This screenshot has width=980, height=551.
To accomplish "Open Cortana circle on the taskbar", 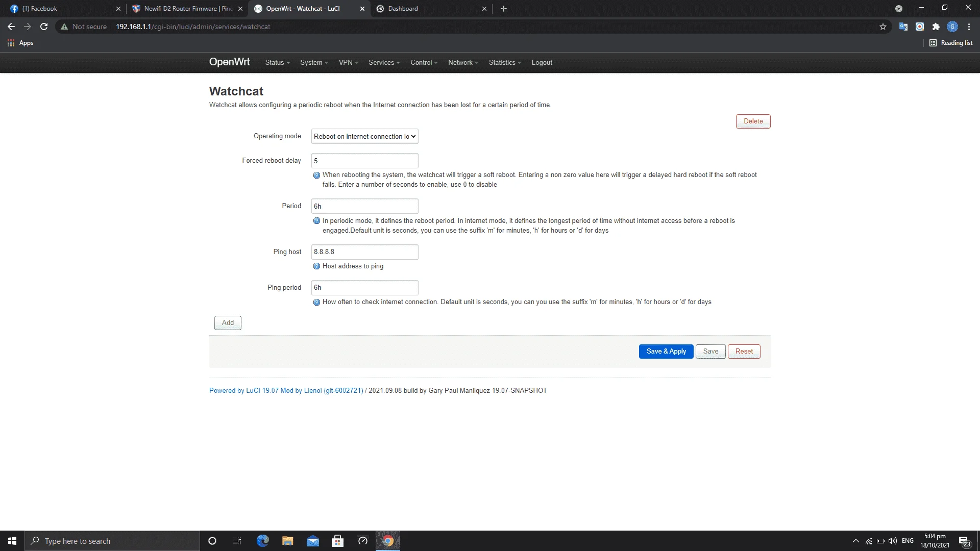I will point(212,541).
